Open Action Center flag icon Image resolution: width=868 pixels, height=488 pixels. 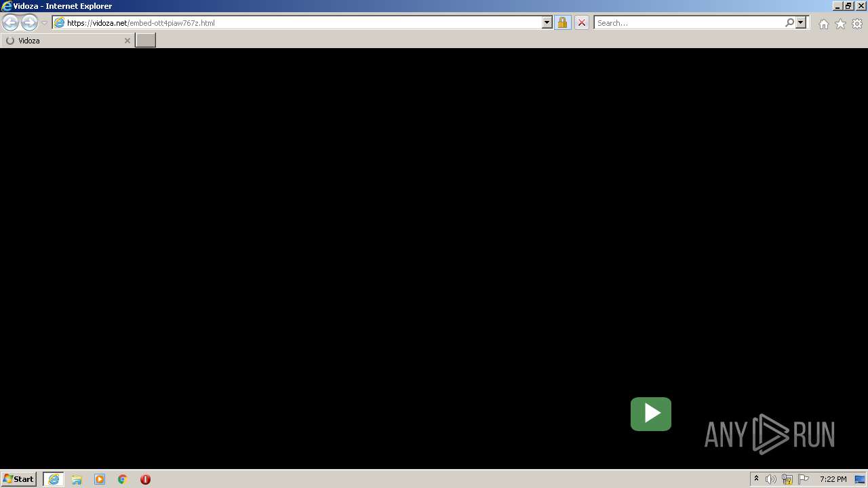[x=804, y=479]
